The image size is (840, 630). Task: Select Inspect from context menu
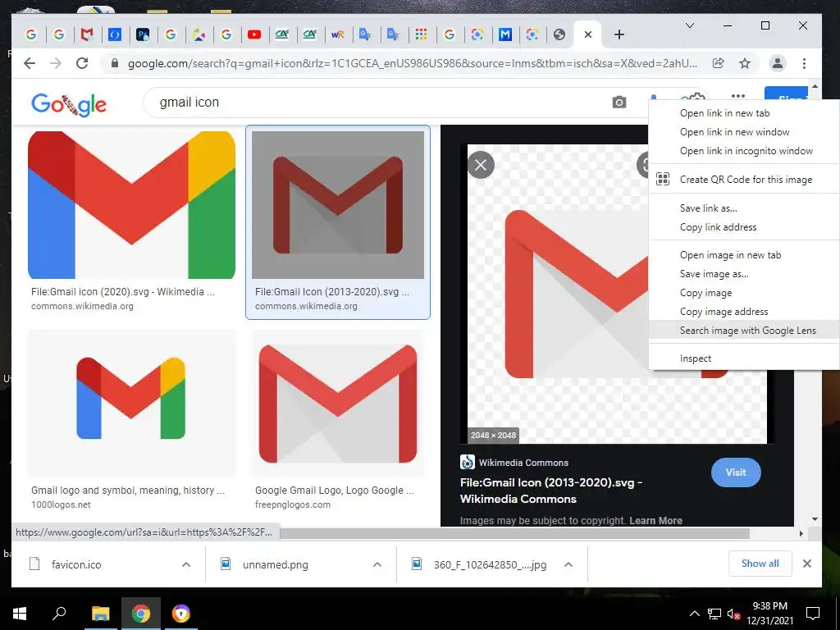[696, 359]
